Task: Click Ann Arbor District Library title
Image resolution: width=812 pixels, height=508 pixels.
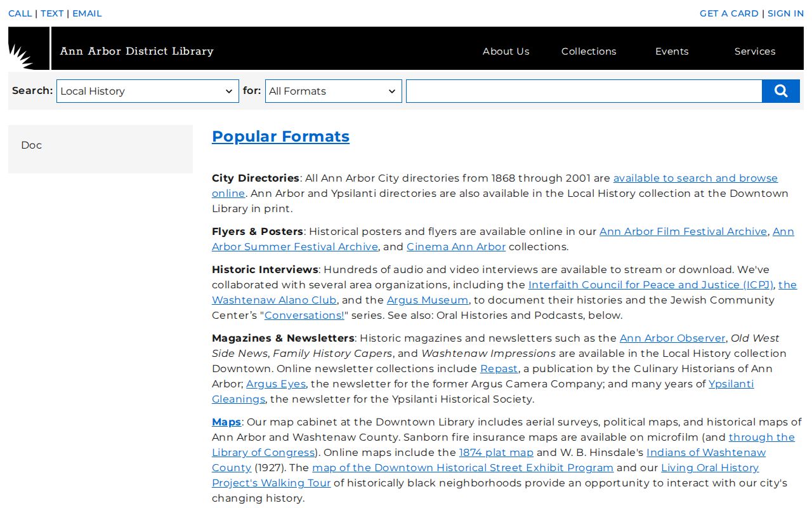Action: point(137,51)
